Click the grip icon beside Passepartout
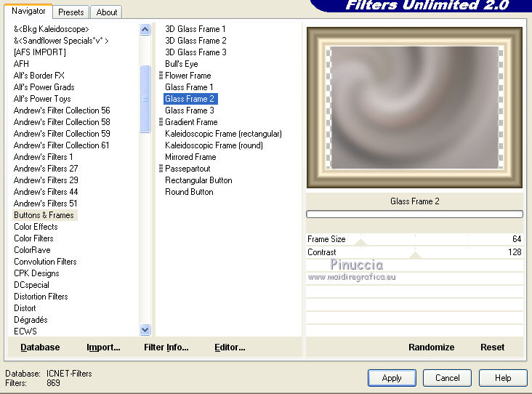This screenshot has height=394, width=532. [161, 169]
